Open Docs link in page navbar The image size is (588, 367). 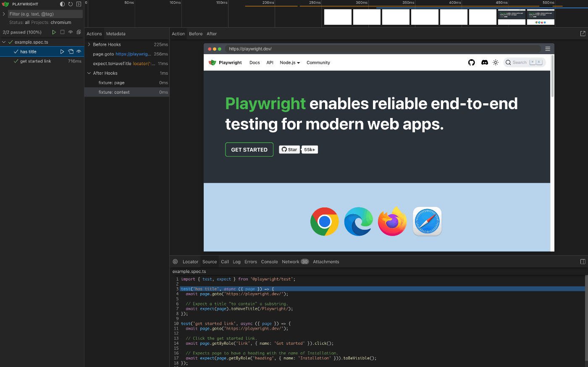(255, 63)
